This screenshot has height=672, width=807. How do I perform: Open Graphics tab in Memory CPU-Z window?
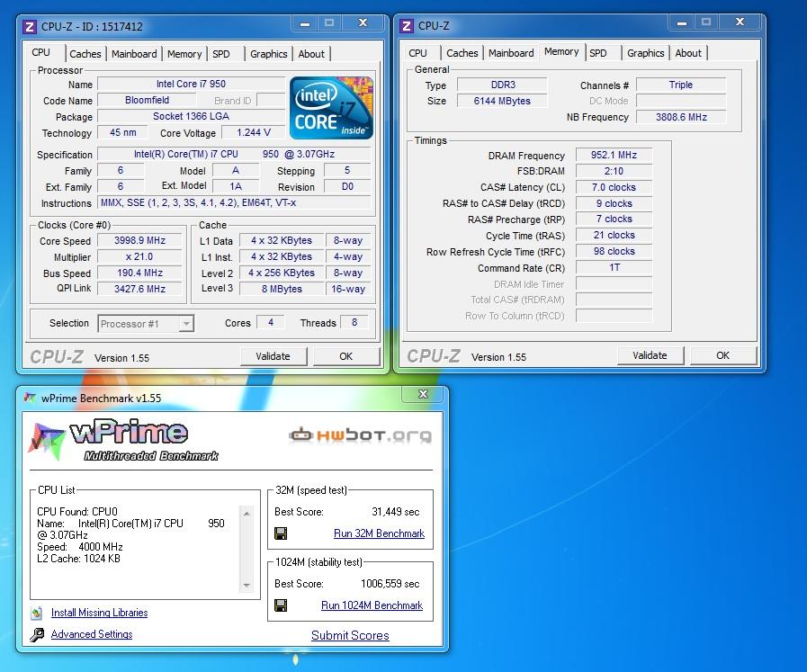point(645,53)
